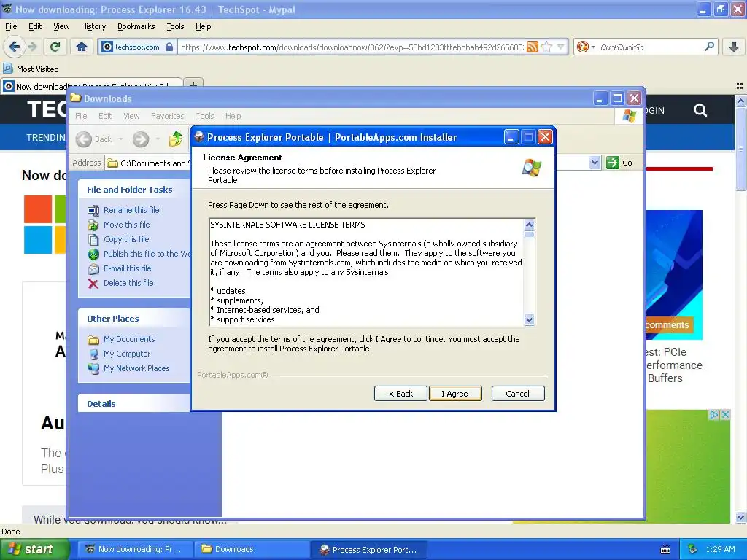Click the Publish this file to the Web icon

[x=93, y=254]
